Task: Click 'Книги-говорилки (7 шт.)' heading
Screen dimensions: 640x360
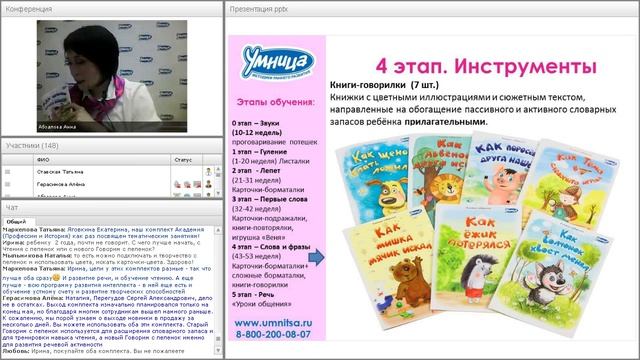Action: [x=384, y=85]
